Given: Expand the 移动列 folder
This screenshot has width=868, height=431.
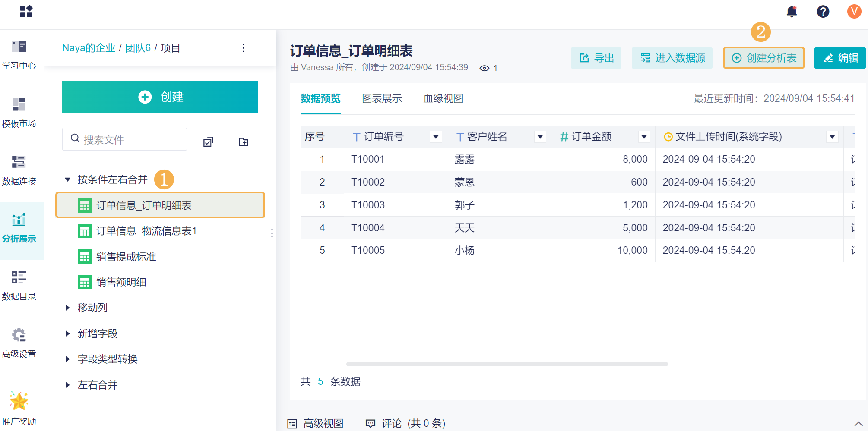Looking at the screenshot, I should click(x=68, y=308).
